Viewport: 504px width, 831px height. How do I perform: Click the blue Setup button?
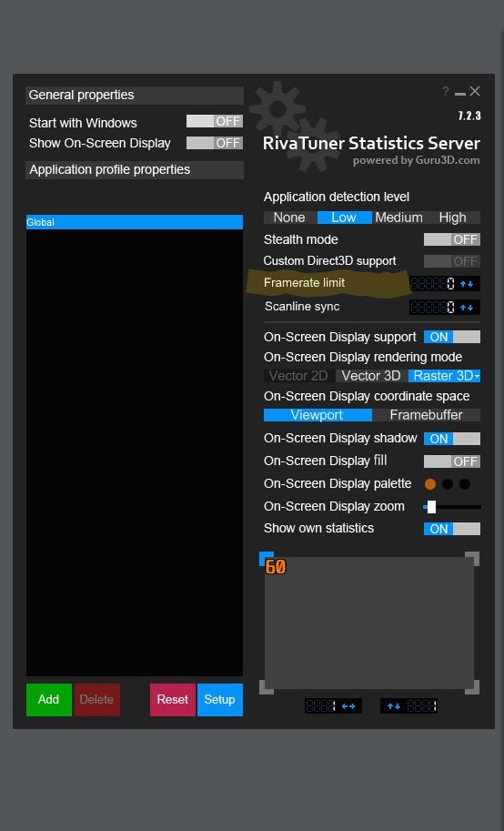click(220, 700)
